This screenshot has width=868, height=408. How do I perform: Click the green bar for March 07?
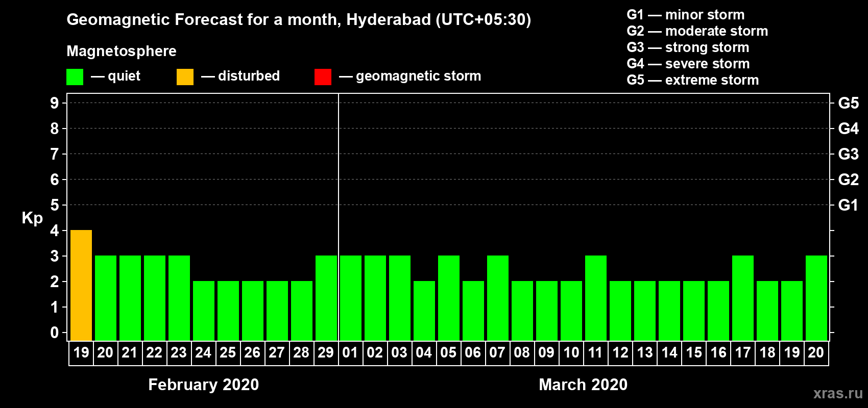498,298
